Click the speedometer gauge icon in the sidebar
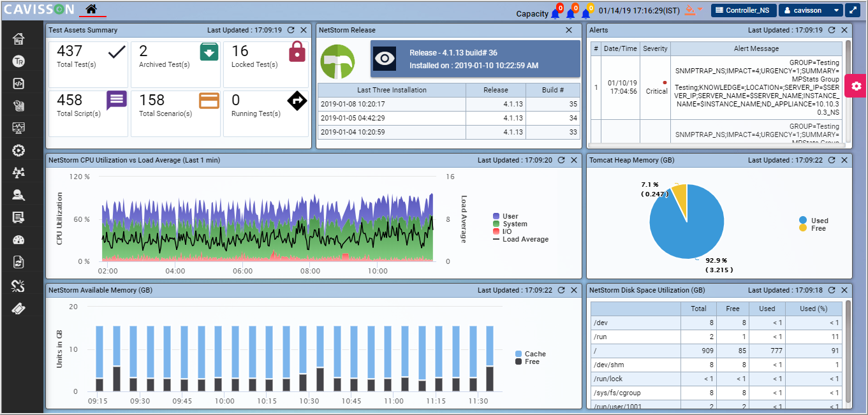This screenshot has height=415, width=868. click(18, 240)
